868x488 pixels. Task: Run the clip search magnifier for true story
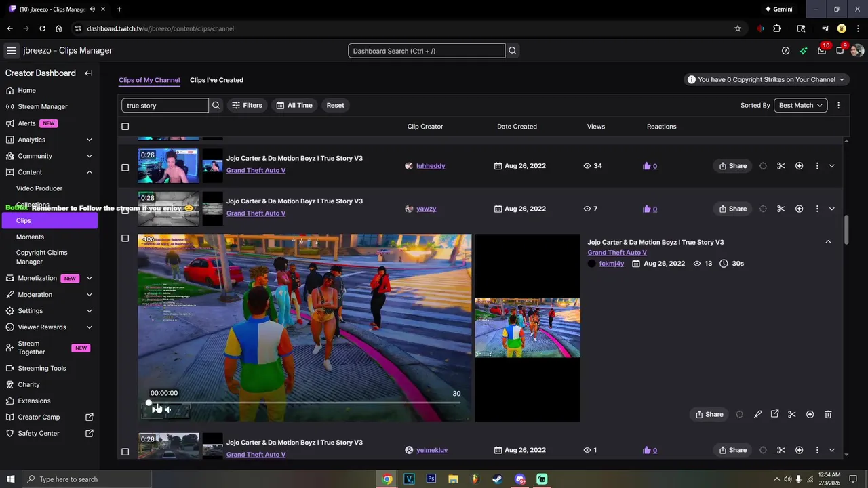pos(216,105)
